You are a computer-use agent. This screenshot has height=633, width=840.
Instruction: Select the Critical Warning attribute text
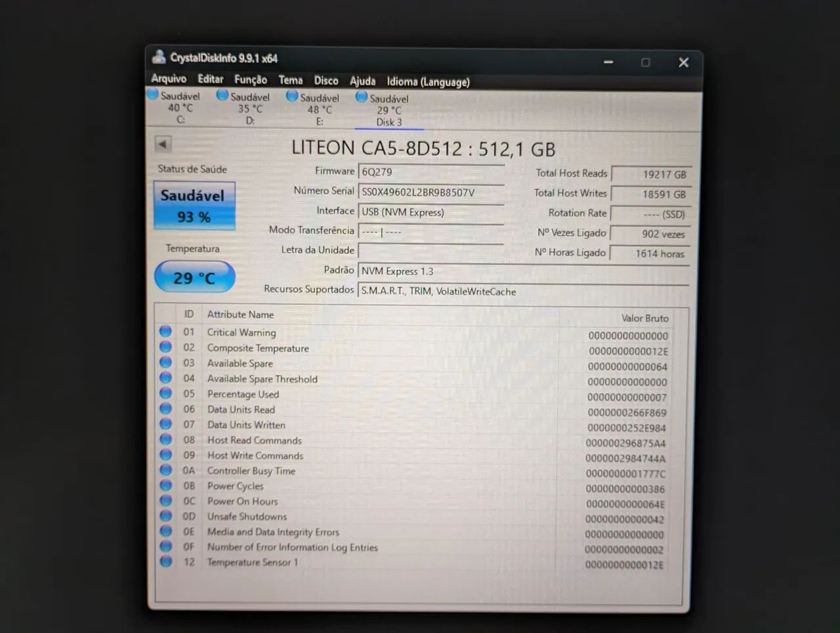coord(241,332)
